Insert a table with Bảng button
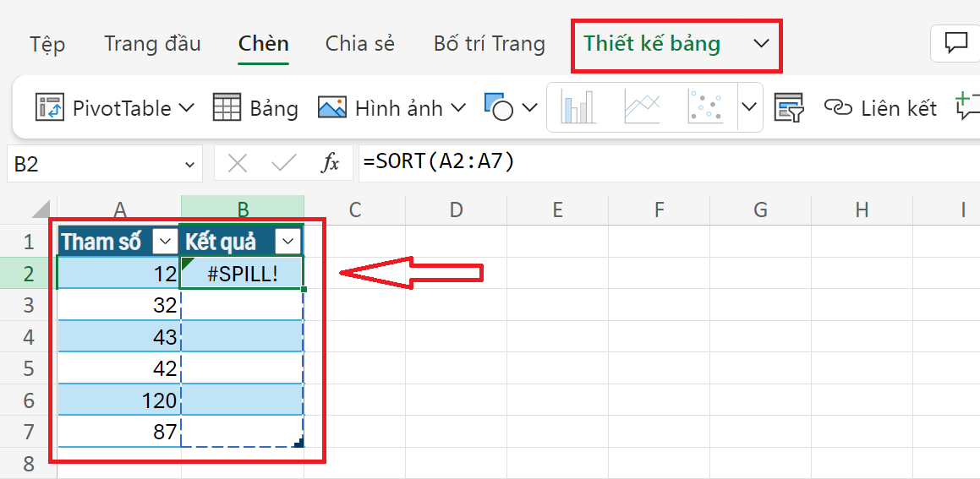The width and height of the screenshot is (980, 479). tap(255, 108)
